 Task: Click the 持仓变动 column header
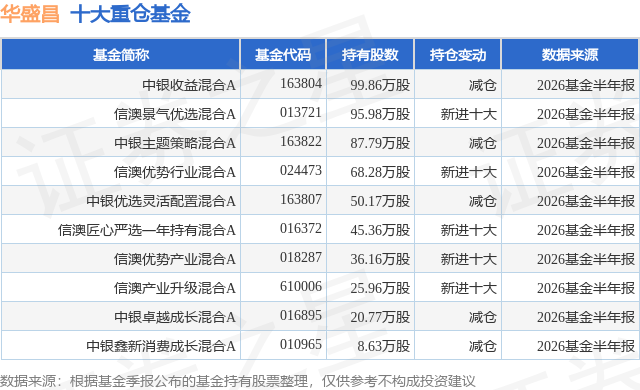pos(458,55)
